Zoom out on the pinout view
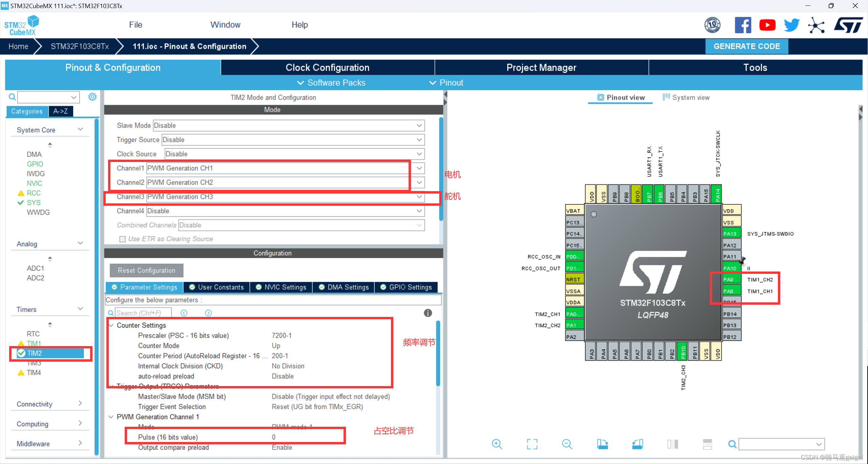Viewport: 868px width, 464px height. (x=567, y=444)
